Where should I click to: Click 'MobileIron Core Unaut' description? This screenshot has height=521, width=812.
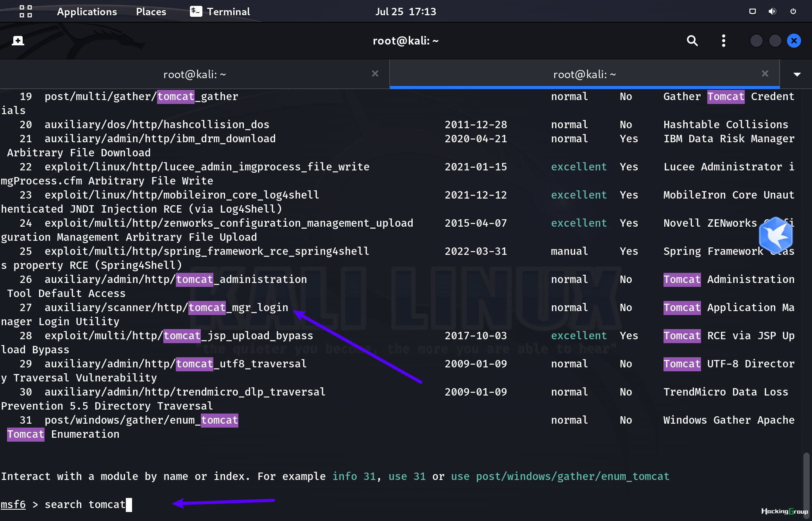click(x=729, y=195)
